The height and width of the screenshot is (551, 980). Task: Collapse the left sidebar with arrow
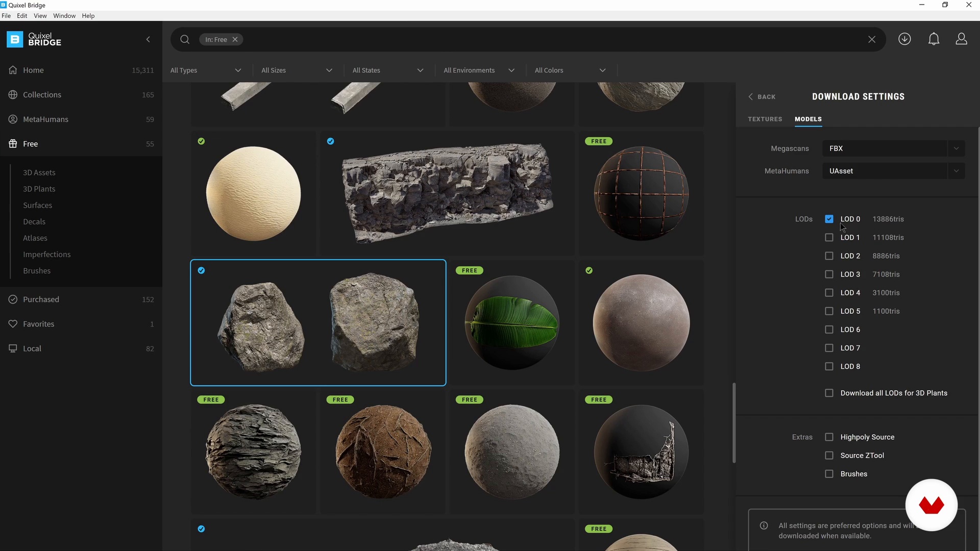(148, 39)
